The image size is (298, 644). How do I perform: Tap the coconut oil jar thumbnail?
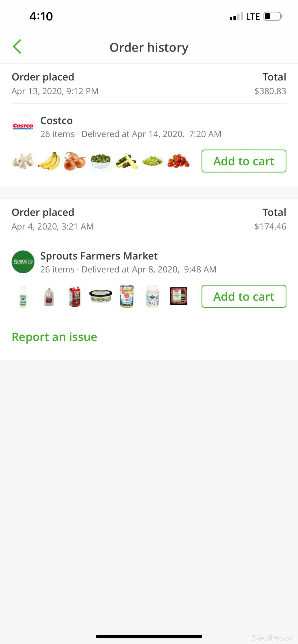click(153, 296)
